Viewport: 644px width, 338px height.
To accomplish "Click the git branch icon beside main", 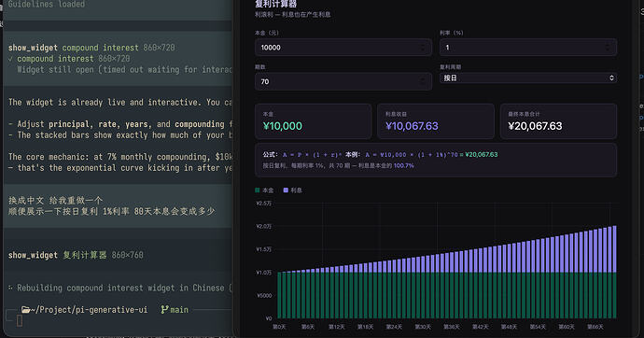I will (164, 310).
